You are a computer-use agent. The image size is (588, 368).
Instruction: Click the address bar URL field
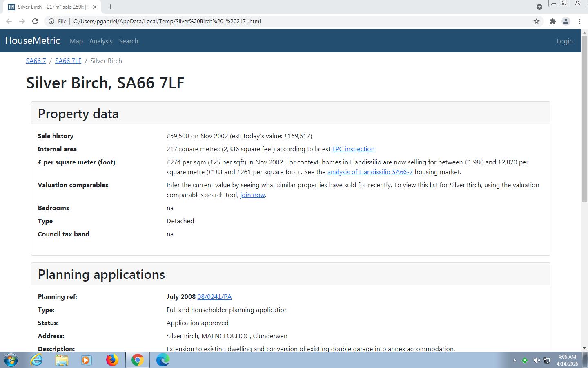286,21
